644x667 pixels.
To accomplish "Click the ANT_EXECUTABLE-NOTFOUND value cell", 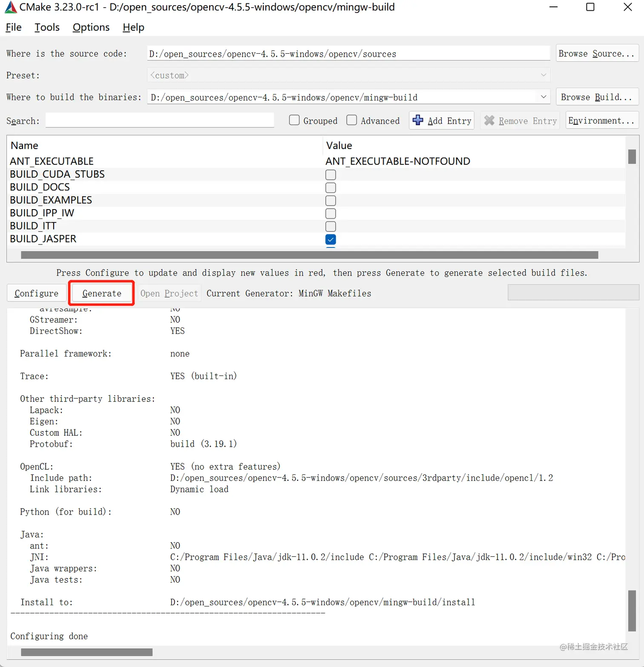I will (398, 161).
